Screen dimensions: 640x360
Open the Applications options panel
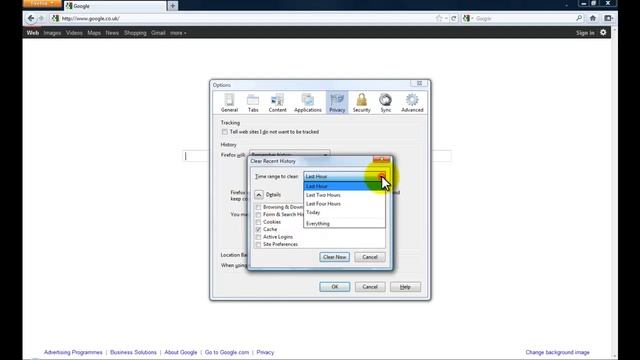click(x=308, y=102)
